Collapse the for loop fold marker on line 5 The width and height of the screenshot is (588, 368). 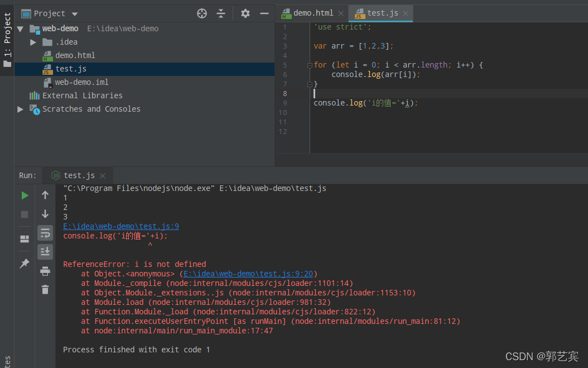(x=310, y=65)
